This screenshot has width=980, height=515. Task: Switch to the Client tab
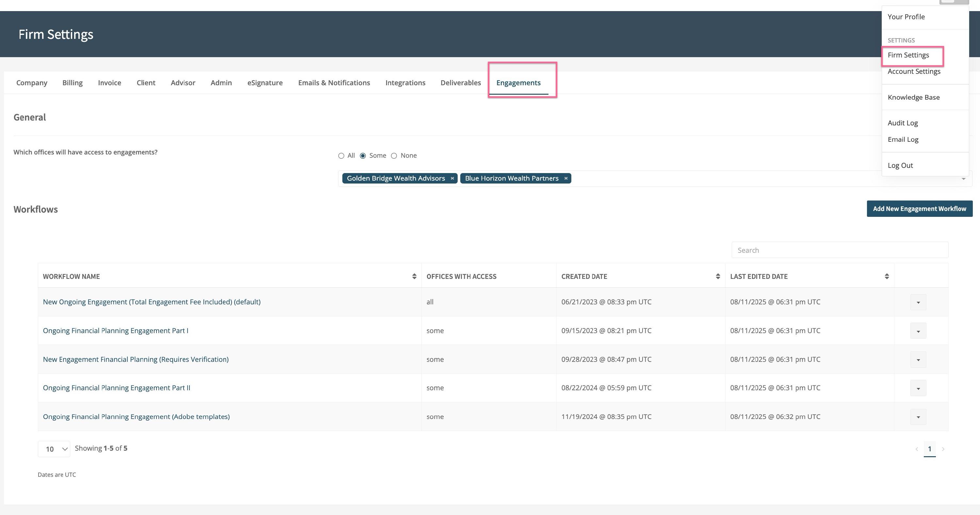(146, 83)
